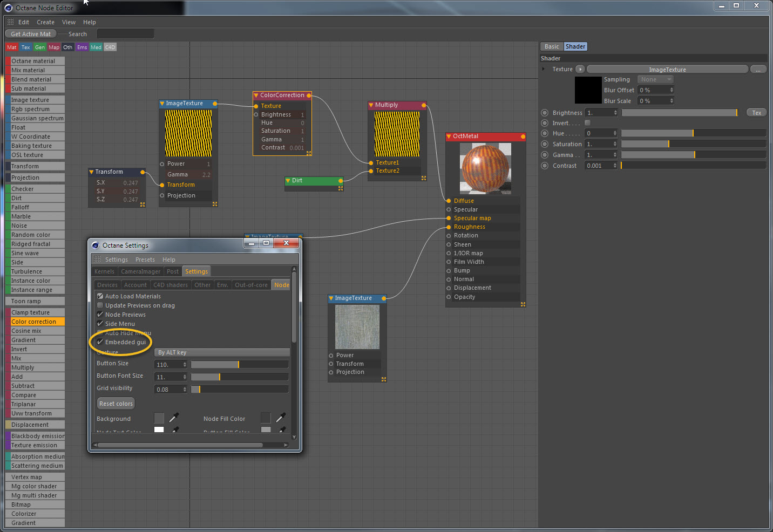Switch to the Kernels tab in Octane Settings

coord(104,271)
